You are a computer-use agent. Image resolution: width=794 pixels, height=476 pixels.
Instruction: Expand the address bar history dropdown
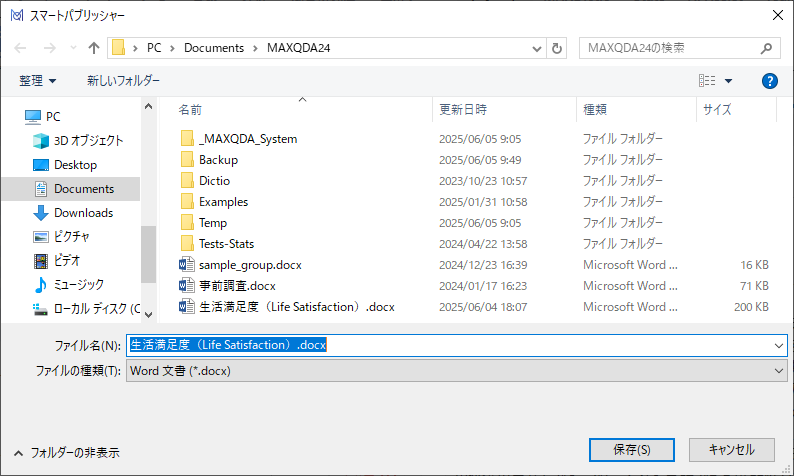[537, 49]
